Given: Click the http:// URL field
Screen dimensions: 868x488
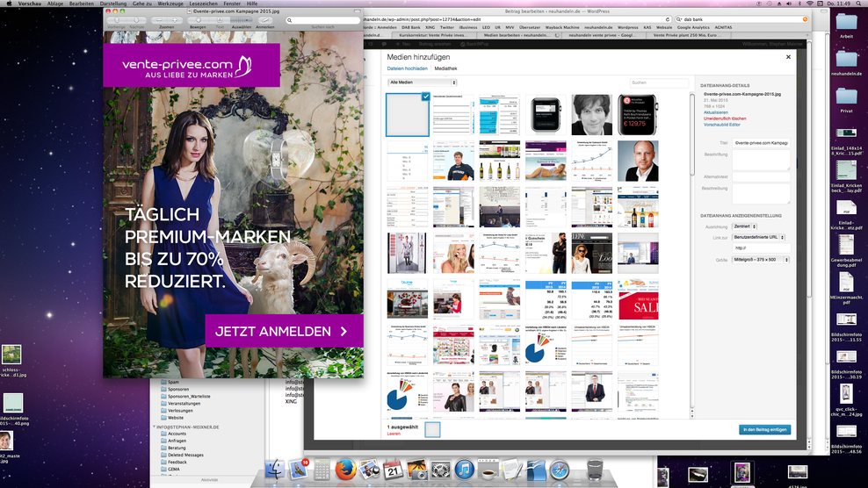Looking at the screenshot, I should [x=761, y=248].
